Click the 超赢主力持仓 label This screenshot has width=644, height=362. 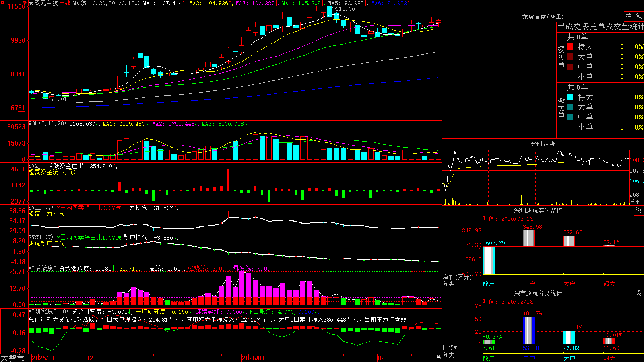point(46,214)
